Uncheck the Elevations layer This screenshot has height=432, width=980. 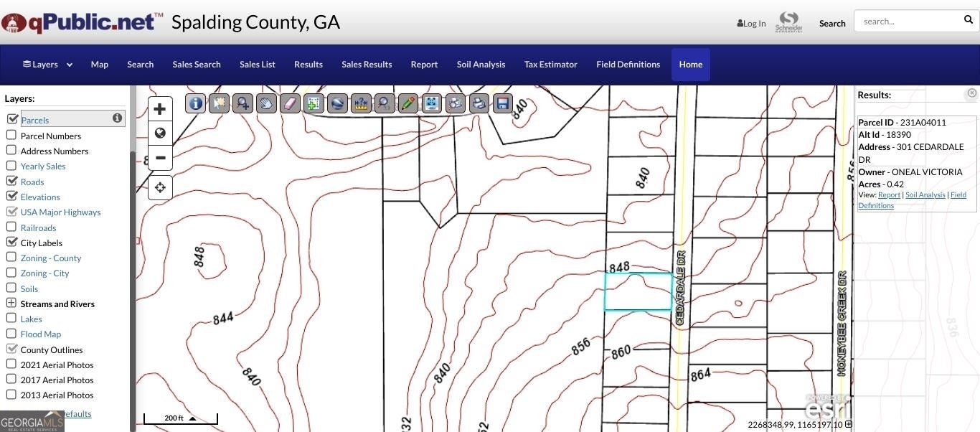(x=11, y=196)
